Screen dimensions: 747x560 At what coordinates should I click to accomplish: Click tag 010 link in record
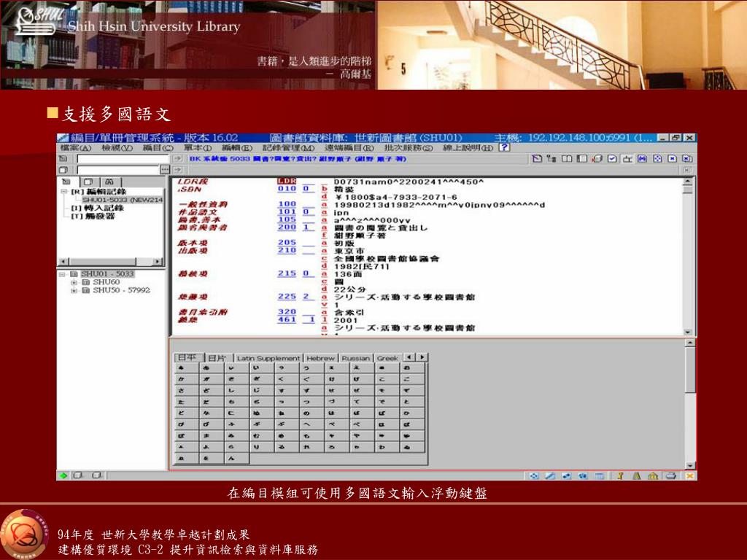coord(287,189)
